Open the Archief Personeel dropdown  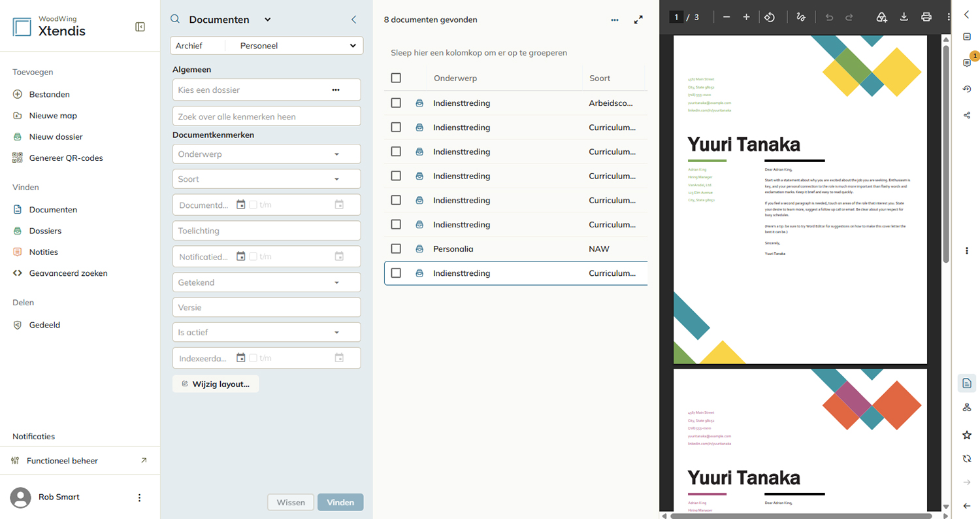point(267,46)
